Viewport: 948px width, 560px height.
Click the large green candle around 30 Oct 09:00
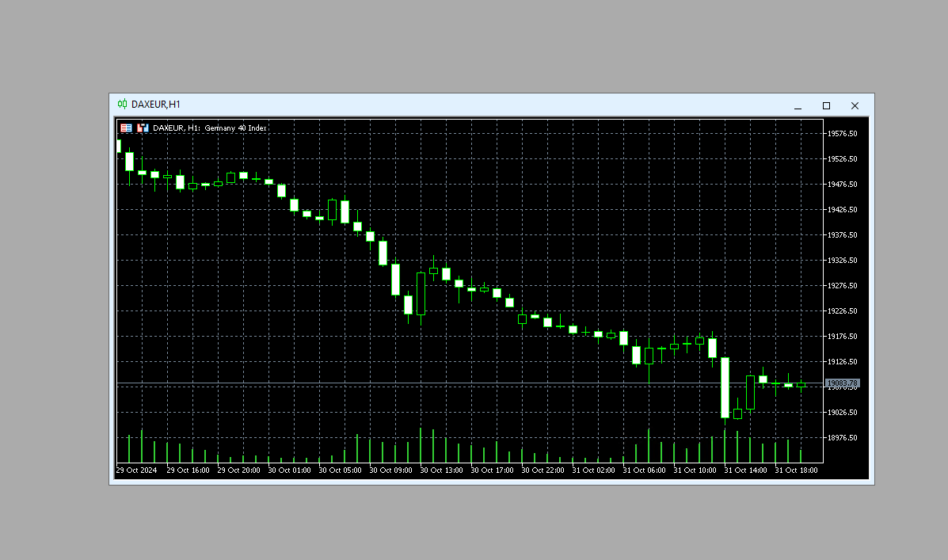396,281
